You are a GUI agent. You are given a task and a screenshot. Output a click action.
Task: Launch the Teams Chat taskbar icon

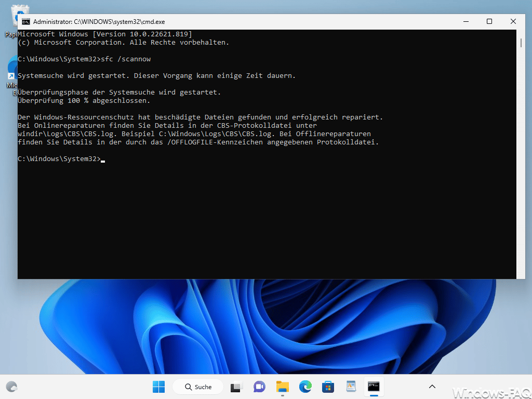[x=260, y=387]
